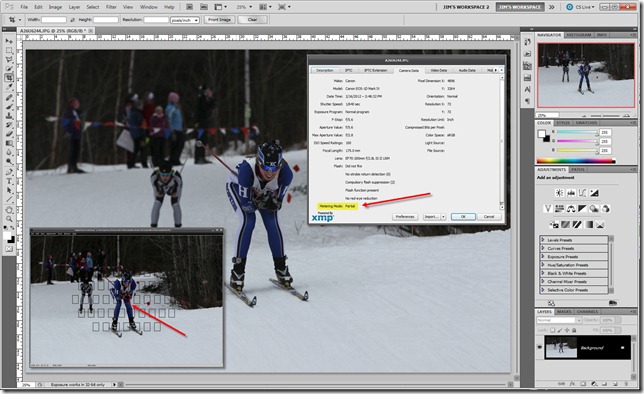Select the Brush tool
644x394 pixels.
9,107
